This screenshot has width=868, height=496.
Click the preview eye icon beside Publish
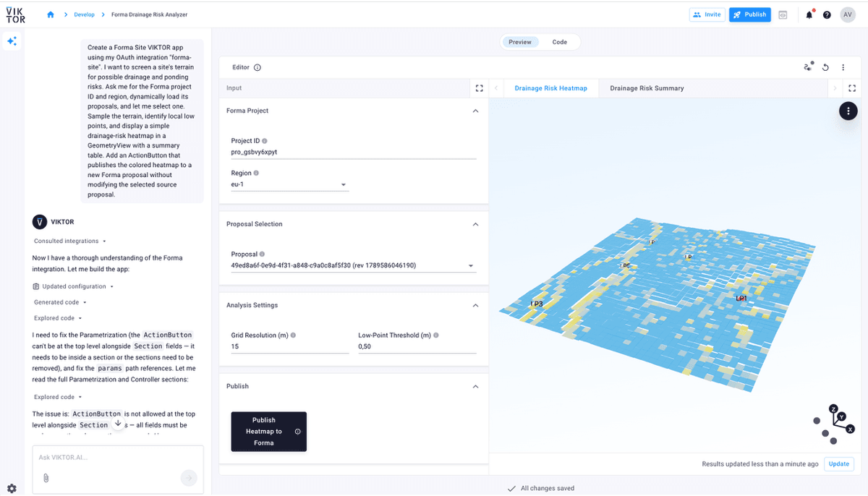tap(783, 14)
